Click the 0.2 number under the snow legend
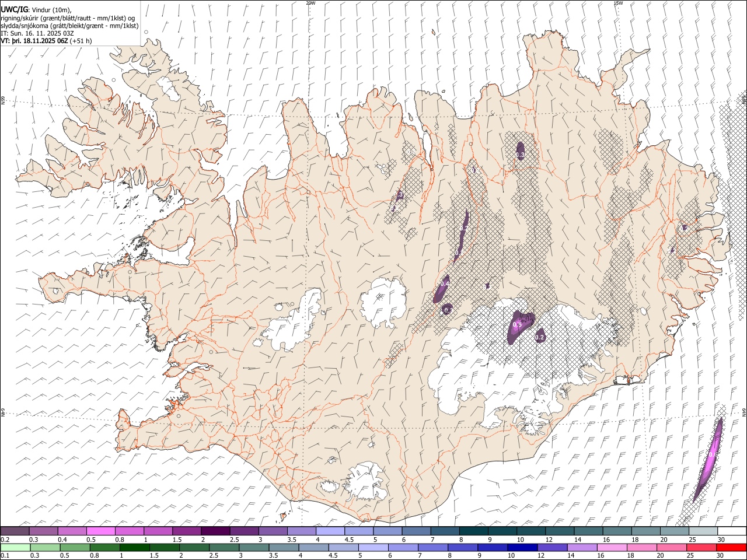Viewport: 747px width, 560px height. pos(4,540)
